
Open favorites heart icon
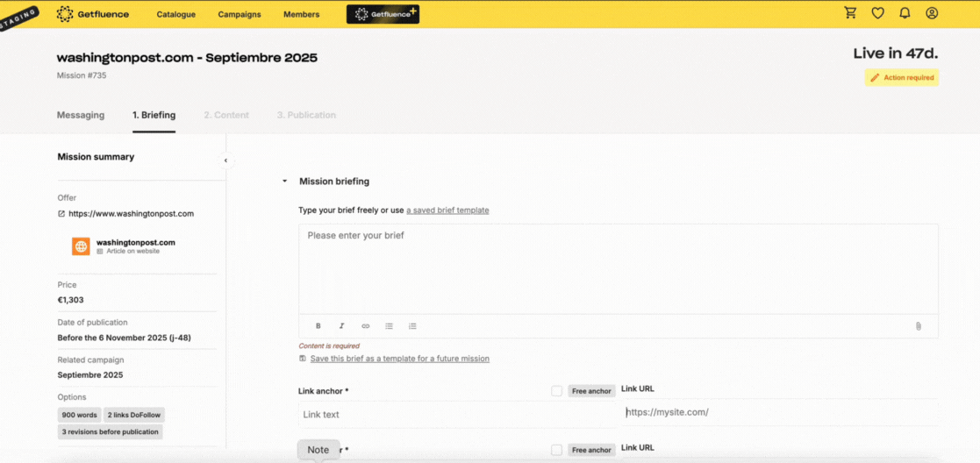click(x=877, y=13)
